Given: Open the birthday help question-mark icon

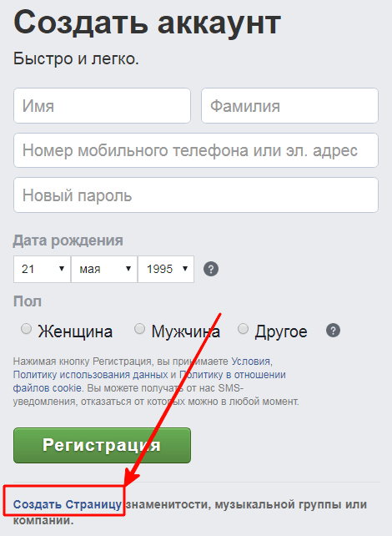Looking at the screenshot, I should 211,269.
